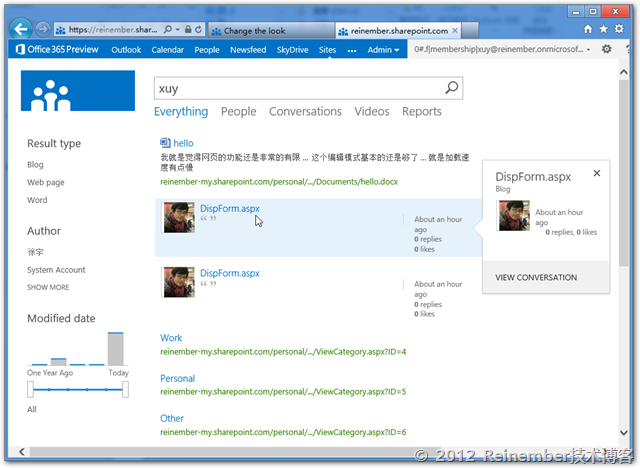Open the hello.docx URL link

pyautogui.click(x=279, y=182)
